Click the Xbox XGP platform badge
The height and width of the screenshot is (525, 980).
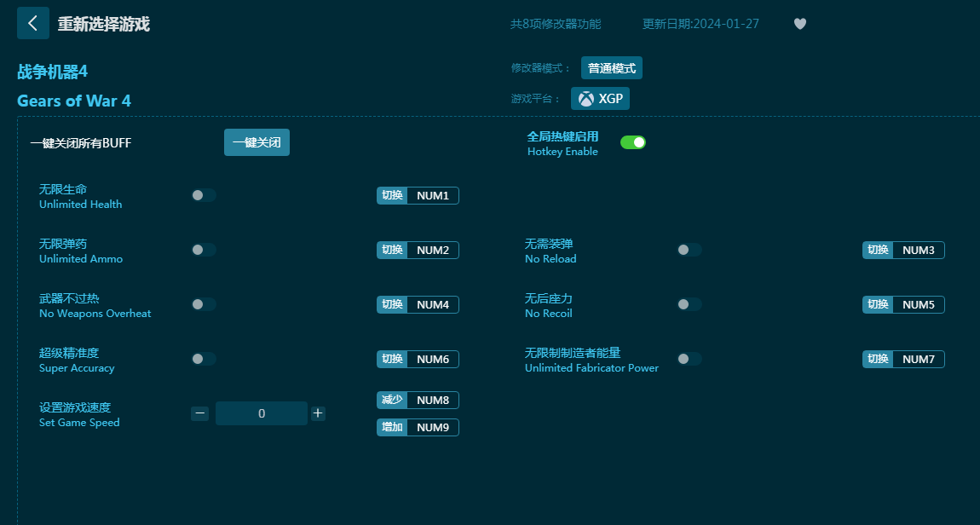point(600,99)
